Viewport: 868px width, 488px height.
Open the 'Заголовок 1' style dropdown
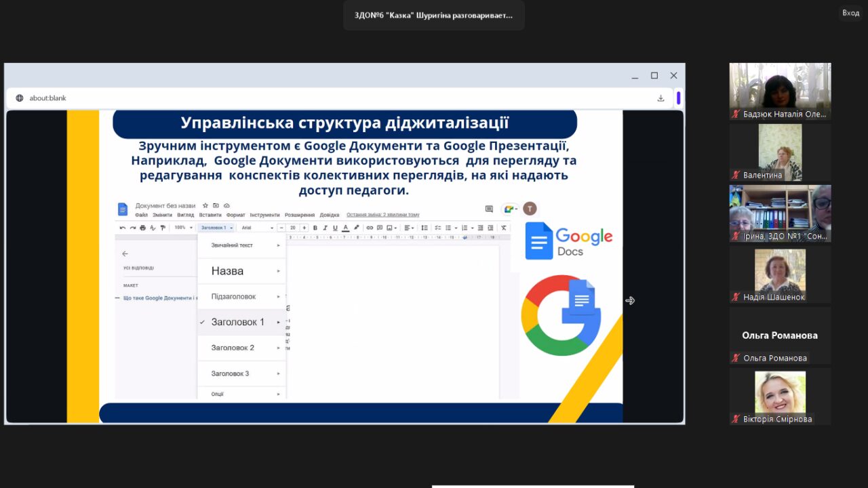[x=217, y=228]
